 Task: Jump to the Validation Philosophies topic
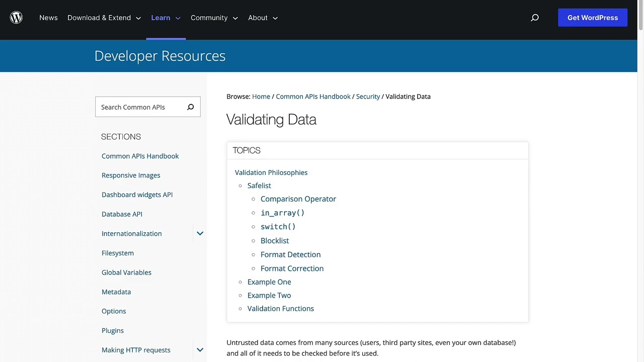[x=271, y=172]
